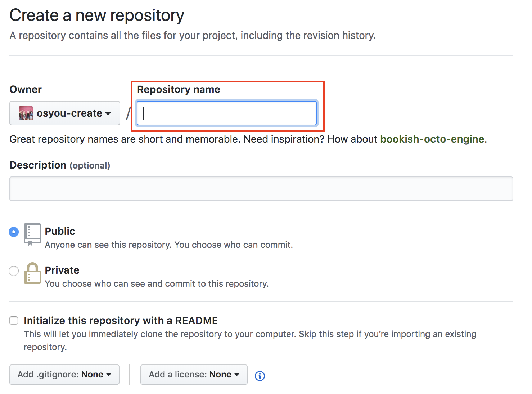Click the Create a new repository heading
532x394 pixels.
(97, 15)
